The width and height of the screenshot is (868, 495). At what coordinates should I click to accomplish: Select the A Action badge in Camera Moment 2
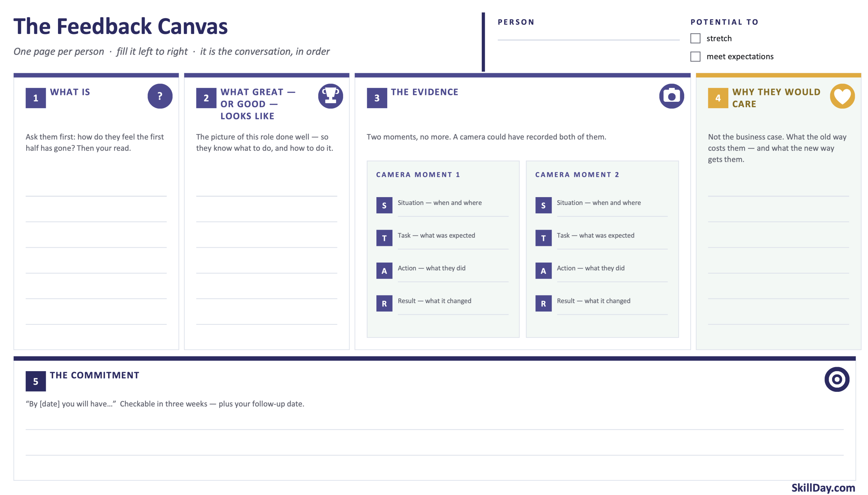click(x=543, y=271)
